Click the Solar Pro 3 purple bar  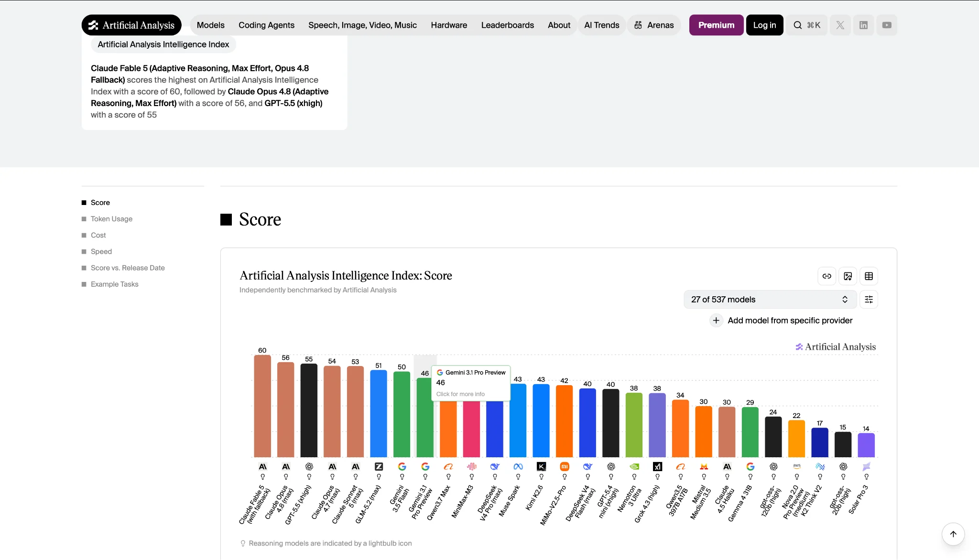pyautogui.click(x=866, y=445)
